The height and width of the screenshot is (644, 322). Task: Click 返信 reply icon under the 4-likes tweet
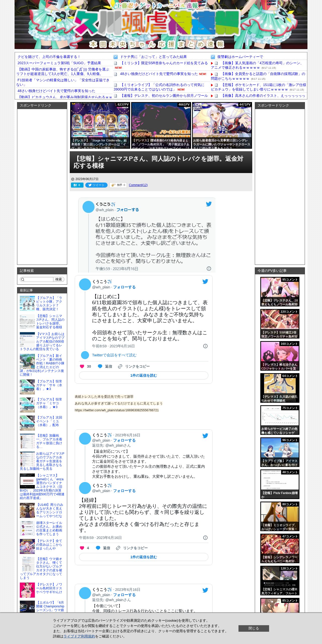pos(98,548)
